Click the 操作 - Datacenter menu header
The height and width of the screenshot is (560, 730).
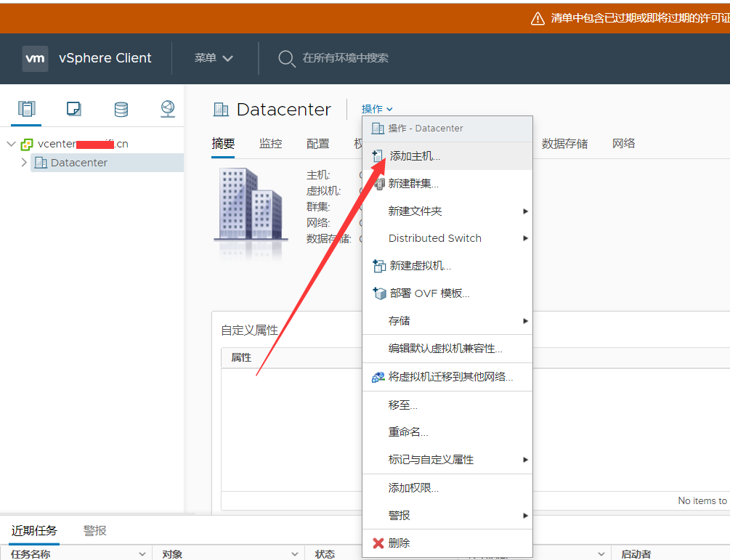point(447,129)
